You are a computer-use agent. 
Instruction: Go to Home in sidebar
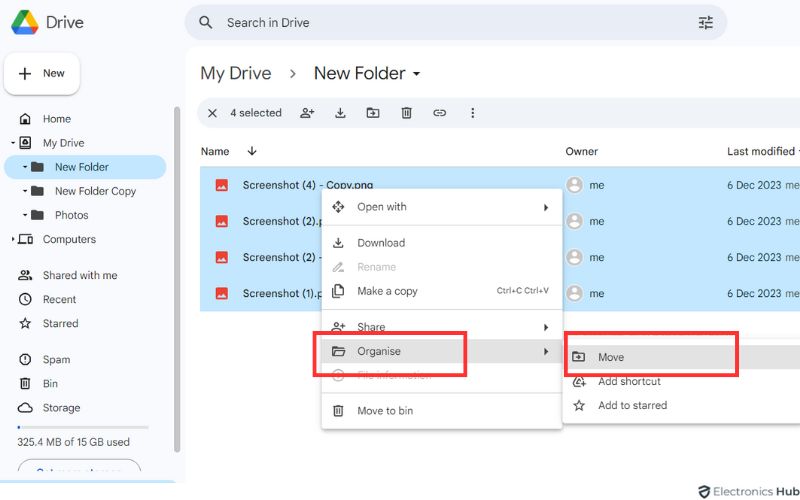[x=57, y=119]
